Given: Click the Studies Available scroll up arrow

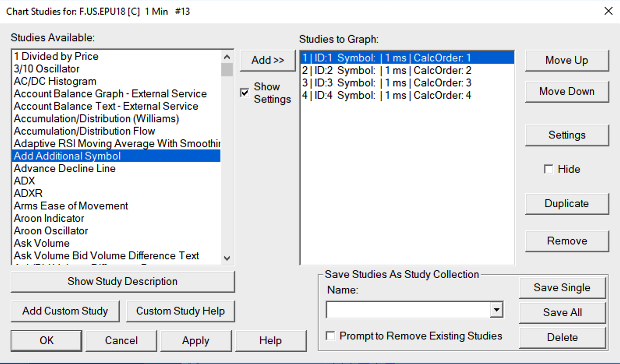Looking at the screenshot, I should click(x=227, y=57).
